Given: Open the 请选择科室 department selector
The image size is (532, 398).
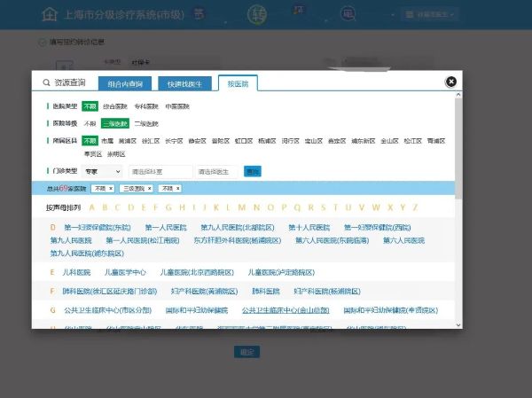Looking at the screenshot, I should pos(160,171).
